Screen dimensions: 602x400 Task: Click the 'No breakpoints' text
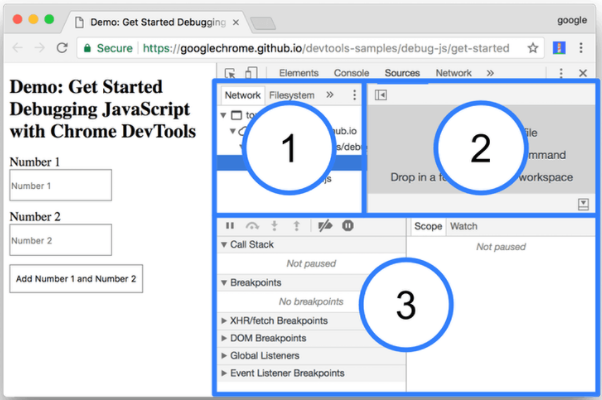tap(311, 302)
